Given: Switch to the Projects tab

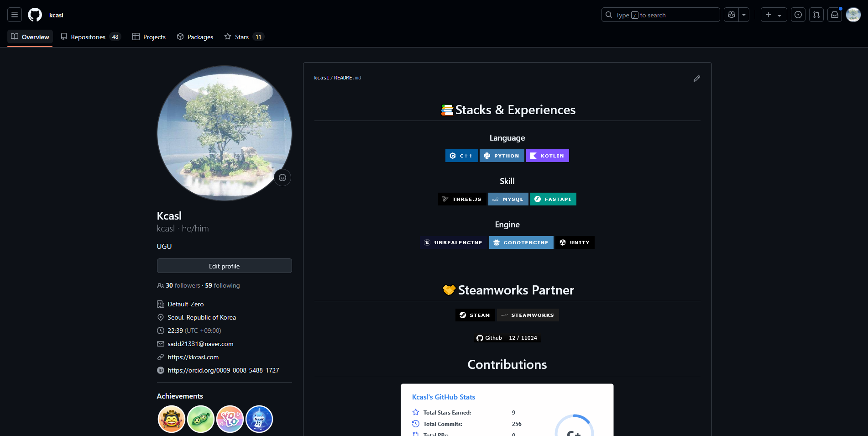Looking at the screenshot, I should coord(149,37).
